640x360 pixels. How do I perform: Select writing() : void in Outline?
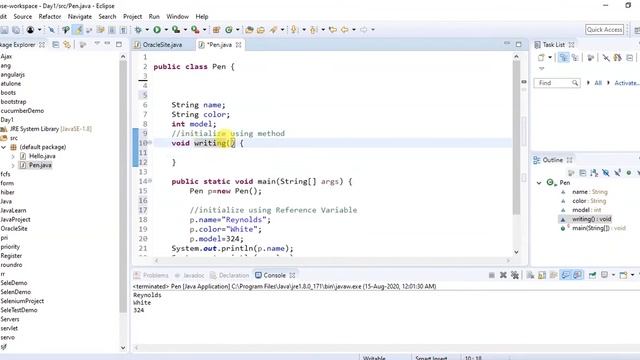[591, 219]
